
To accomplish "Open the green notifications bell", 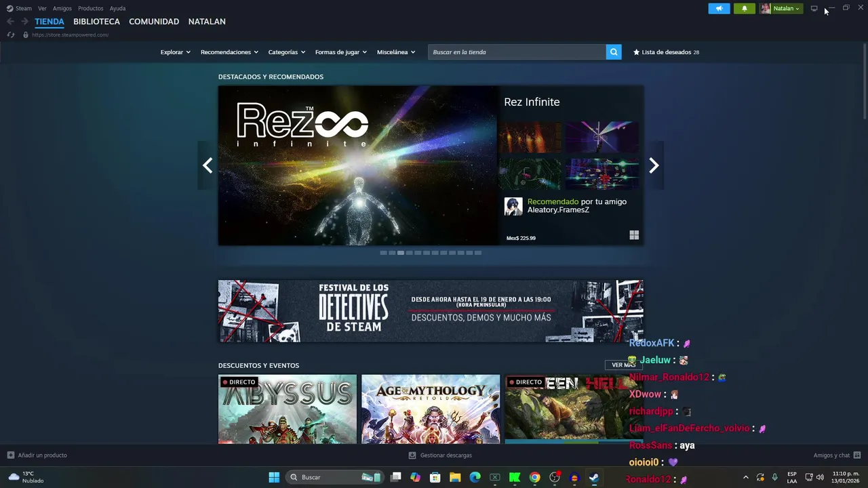I will tap(744, 8).
